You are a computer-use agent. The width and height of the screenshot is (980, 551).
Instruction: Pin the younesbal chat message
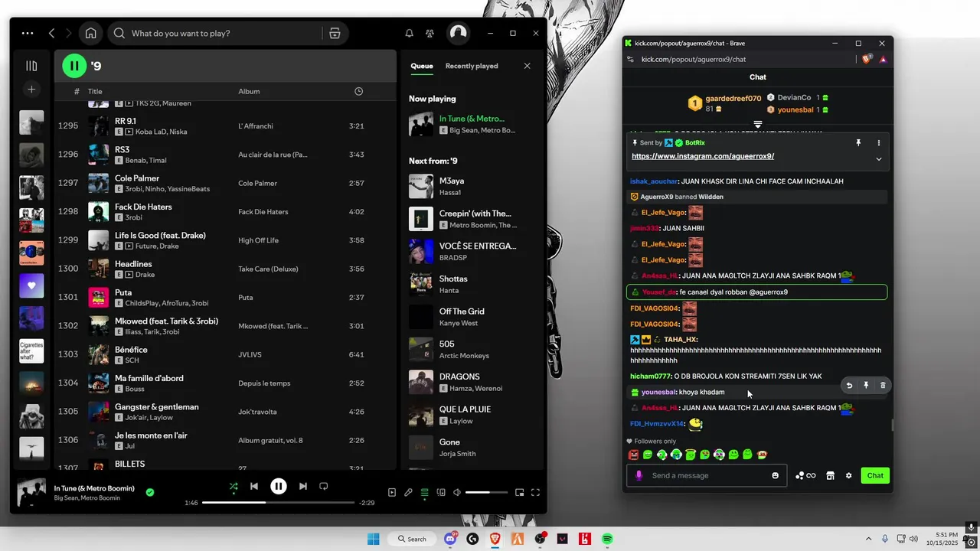coord(866,386)
